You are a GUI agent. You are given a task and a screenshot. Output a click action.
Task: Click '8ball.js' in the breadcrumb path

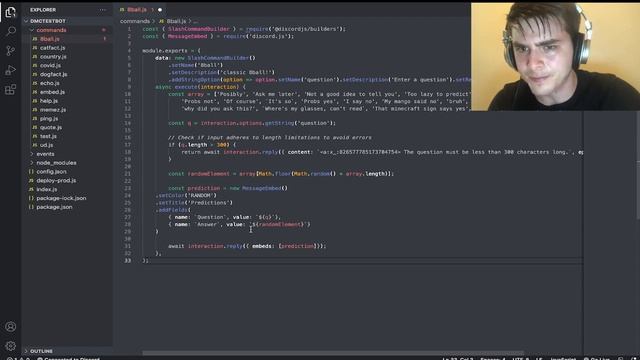[176, 21]
